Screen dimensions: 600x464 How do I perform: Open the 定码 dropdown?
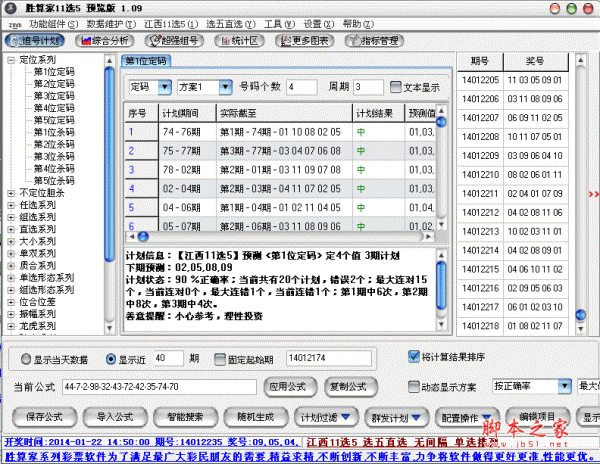(x=165, y=87)
